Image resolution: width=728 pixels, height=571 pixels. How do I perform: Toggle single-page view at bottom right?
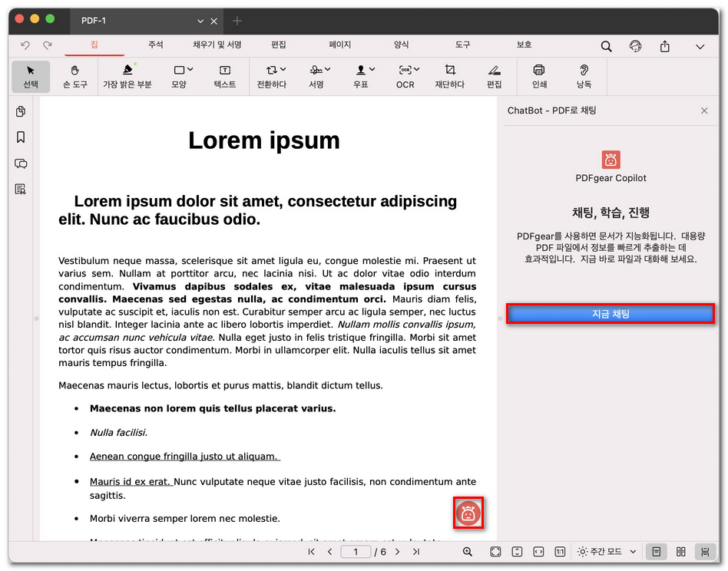[657, 552]
